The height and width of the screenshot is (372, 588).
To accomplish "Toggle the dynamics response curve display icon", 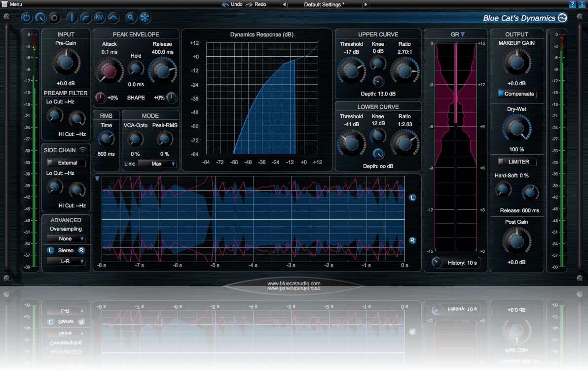I will point(85,18).
